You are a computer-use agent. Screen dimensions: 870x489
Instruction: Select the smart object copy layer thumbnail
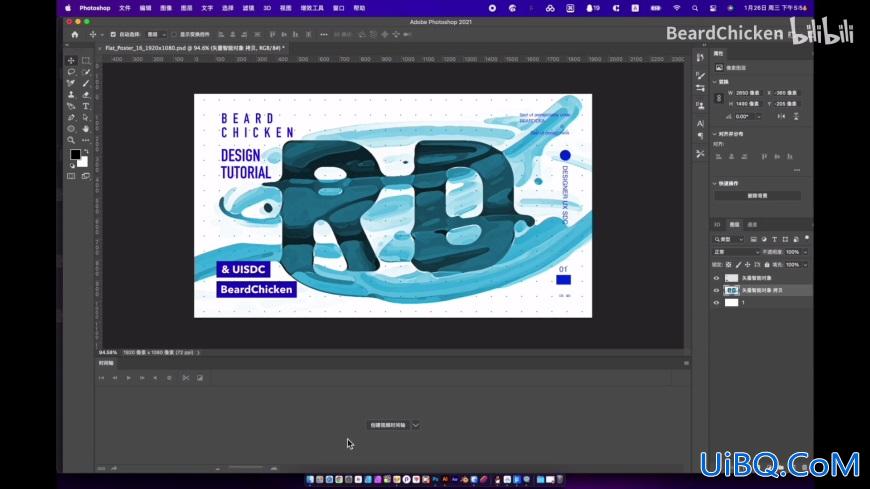tap(731, 290)
